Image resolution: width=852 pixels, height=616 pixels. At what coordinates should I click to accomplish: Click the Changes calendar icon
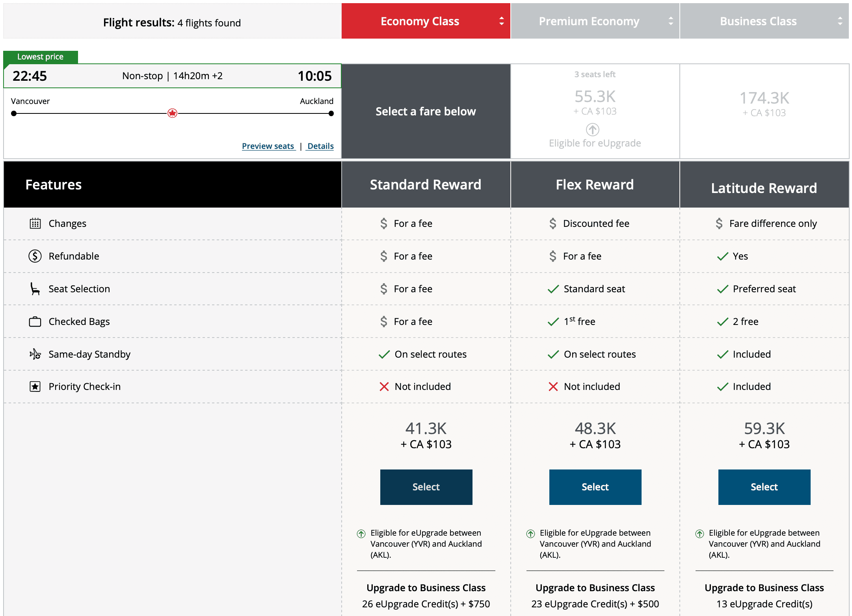35,223
